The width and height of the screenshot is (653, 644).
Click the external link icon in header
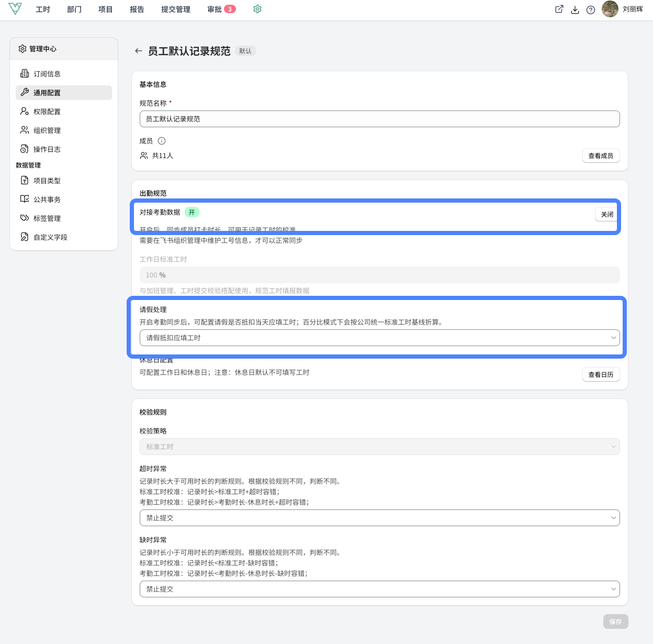(559, 9)
